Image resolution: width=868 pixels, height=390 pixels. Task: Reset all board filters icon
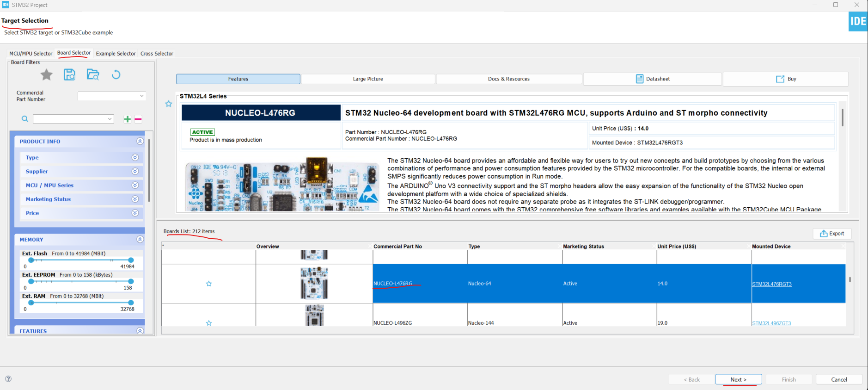(116, 74)
